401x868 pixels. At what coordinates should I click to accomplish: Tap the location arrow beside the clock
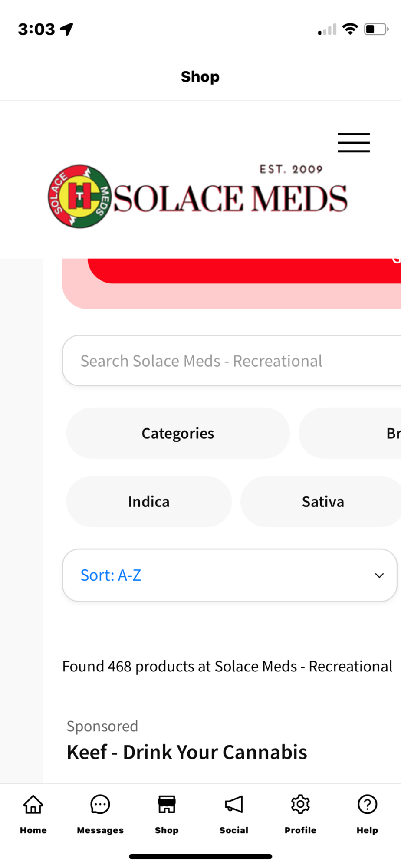tap(67, 29)
